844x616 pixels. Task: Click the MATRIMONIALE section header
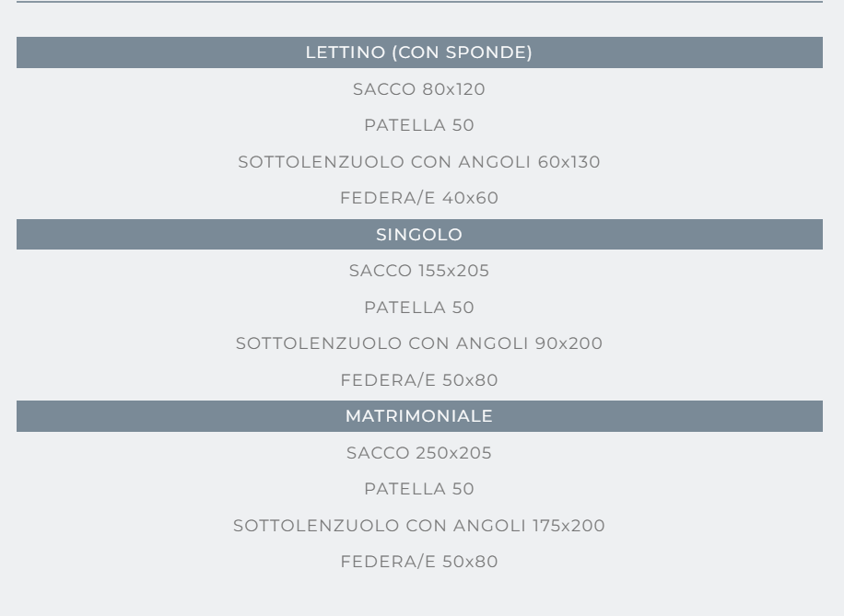click(x=419, y=416)
